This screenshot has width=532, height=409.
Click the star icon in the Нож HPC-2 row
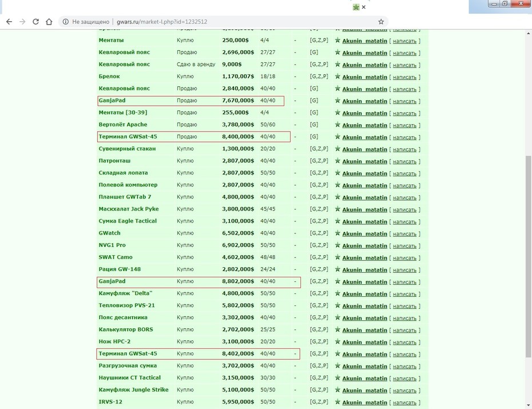pos(338,342)
